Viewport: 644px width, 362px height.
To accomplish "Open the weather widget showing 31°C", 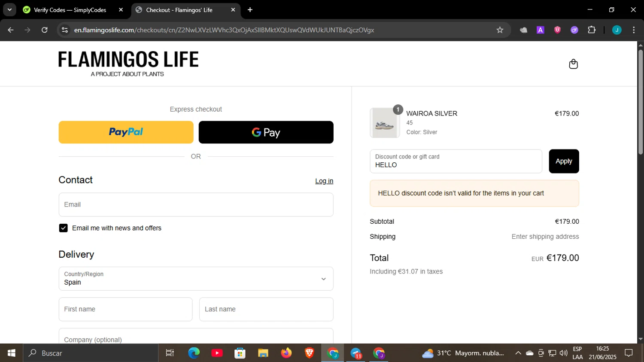I will (464, 353).
